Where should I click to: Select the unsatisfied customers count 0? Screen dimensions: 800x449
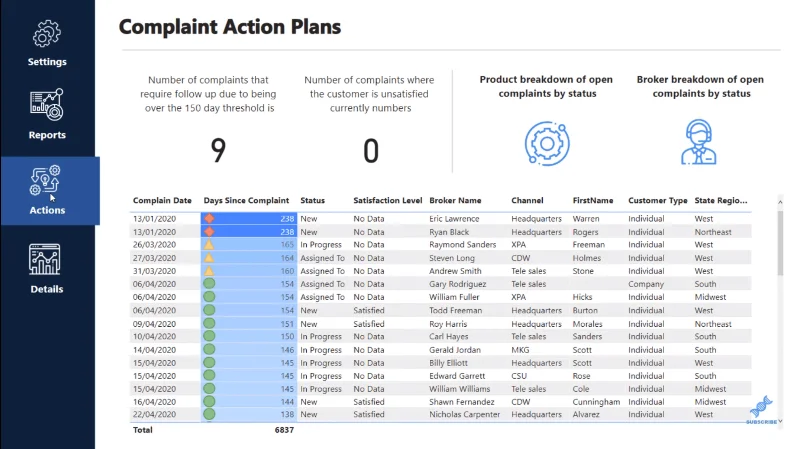tap(371, 151)
